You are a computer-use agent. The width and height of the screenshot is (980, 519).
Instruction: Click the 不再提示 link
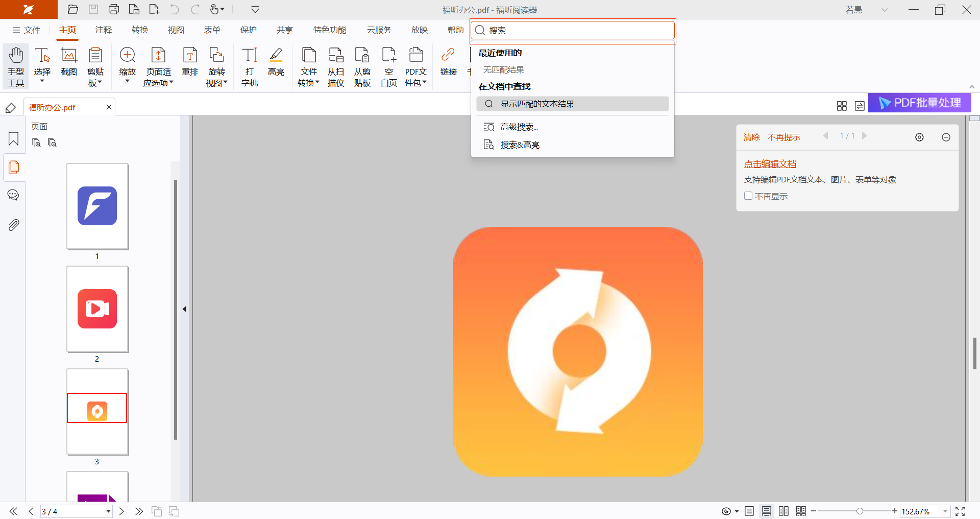pyautogui.click(x=784, y=137)
